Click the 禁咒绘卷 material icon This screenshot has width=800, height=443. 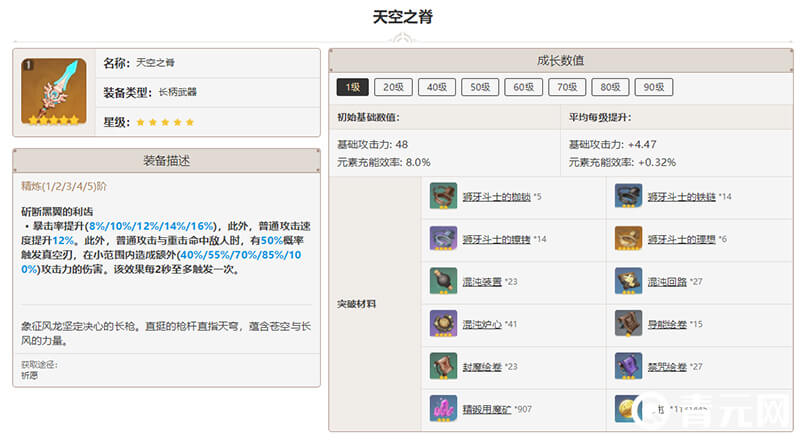pyautogui.click(x=628, y=366)
